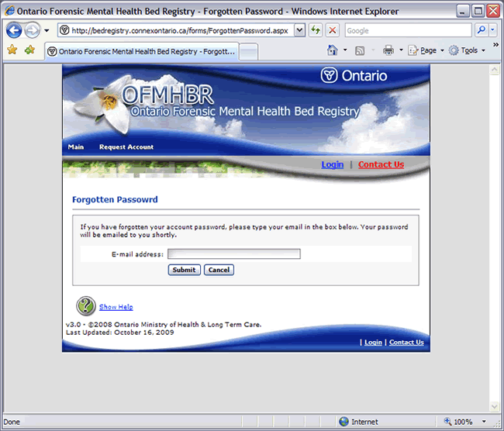Viewport: 504px width, 431px height.
Task: Open the Page menu dropdown arrow
Action: [442, 50]
